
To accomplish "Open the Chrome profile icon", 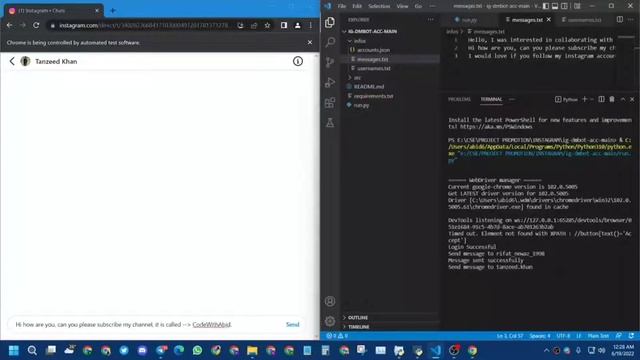I will 298,25.
